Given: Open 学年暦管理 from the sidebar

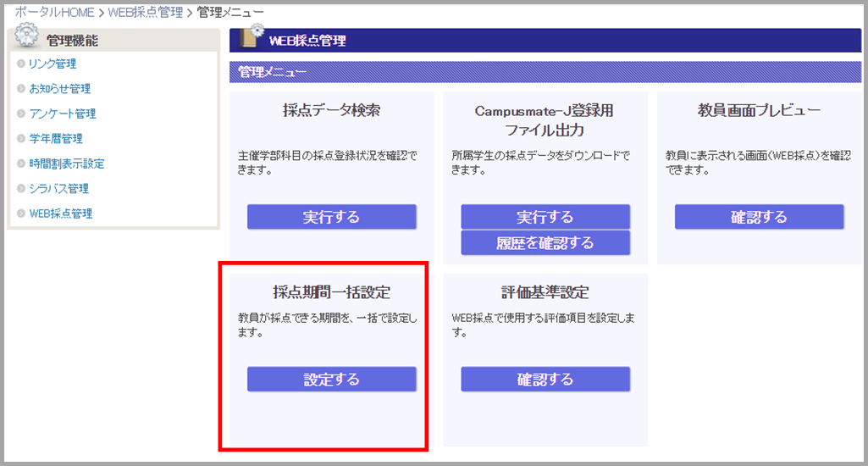Looking at the screenshot, I should (x=56, y=138).
